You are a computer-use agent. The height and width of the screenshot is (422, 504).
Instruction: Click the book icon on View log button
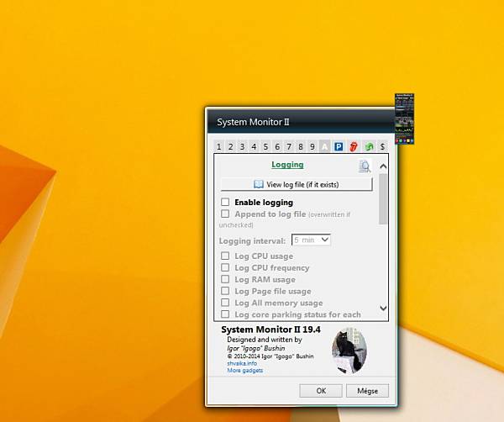259,184
